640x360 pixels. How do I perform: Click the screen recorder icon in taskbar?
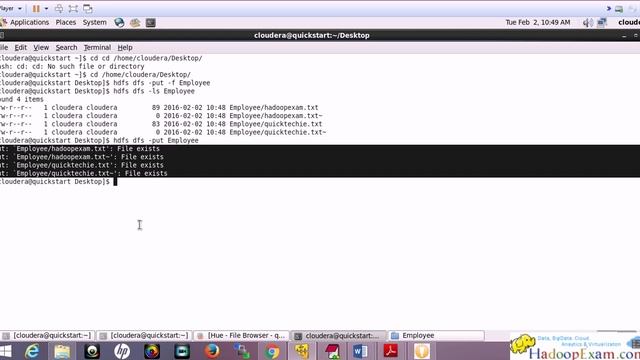tap(182, 351)
